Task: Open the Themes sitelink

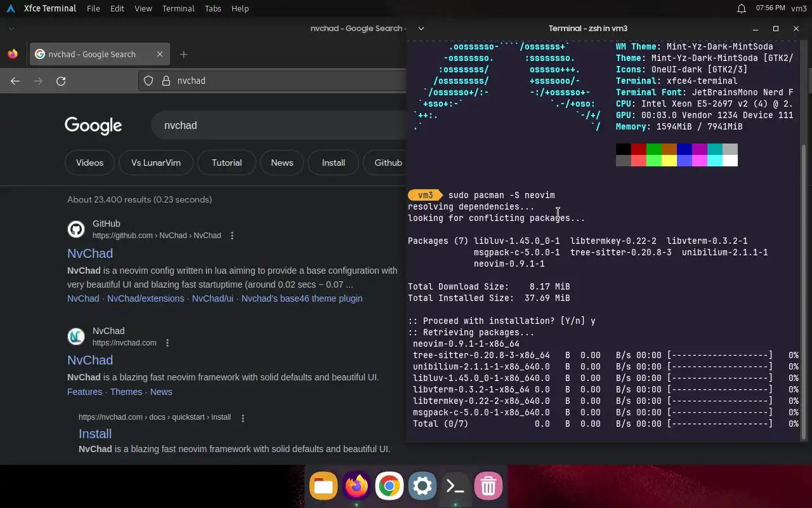Action: (x=126, y=392)
